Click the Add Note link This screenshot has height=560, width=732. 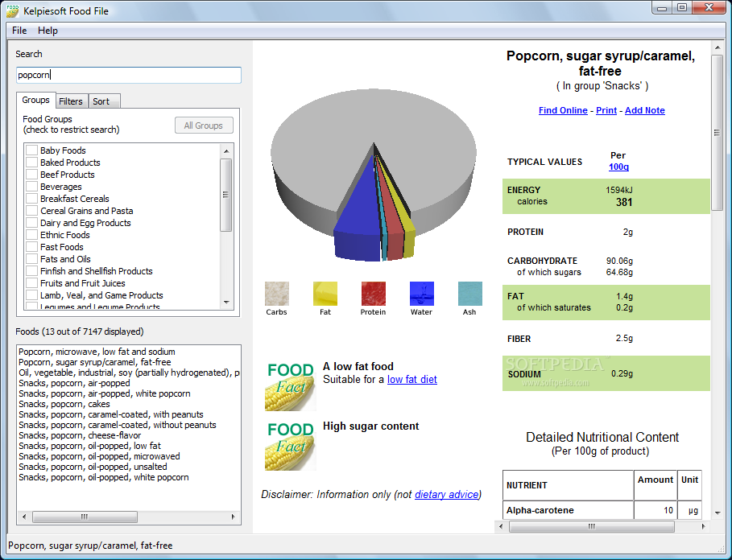pos(645,110)
